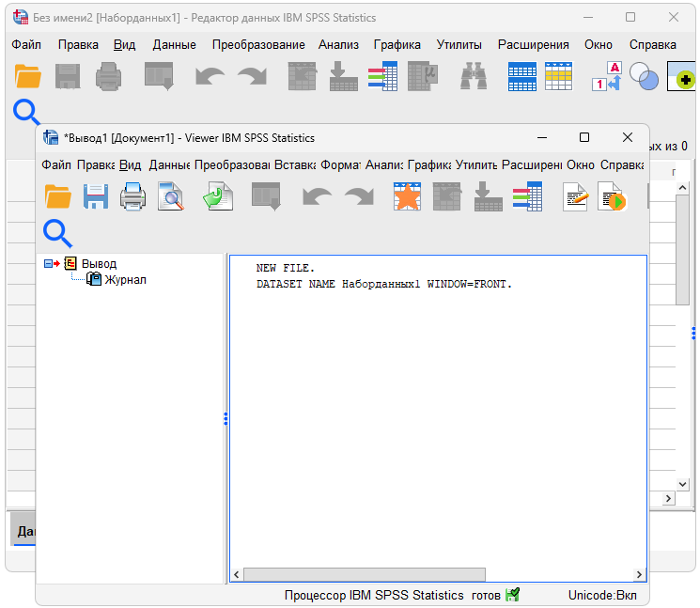Click Go to variable icon in Viewer toolbar
Viewport: 700px width, 608px height.
pos(488,196)
